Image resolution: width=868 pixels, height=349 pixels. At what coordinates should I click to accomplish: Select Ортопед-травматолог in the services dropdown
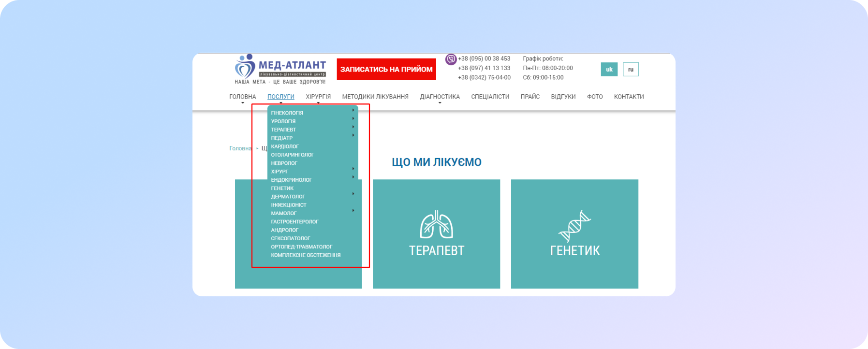pos(302,247)
